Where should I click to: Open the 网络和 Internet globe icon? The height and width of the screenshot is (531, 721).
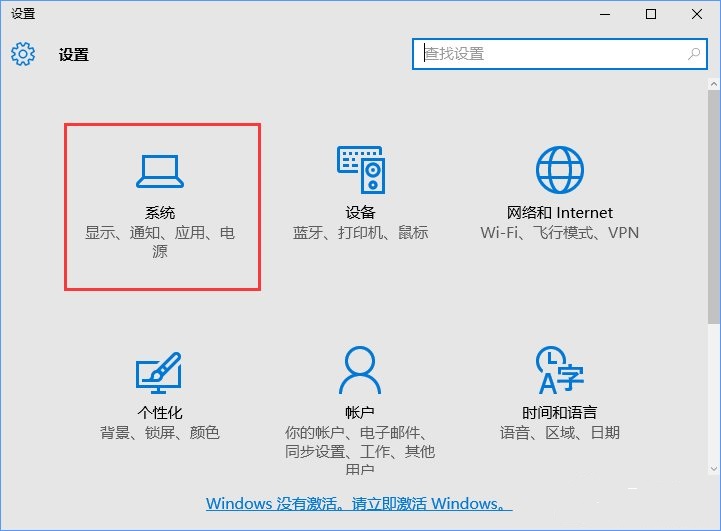560,170
